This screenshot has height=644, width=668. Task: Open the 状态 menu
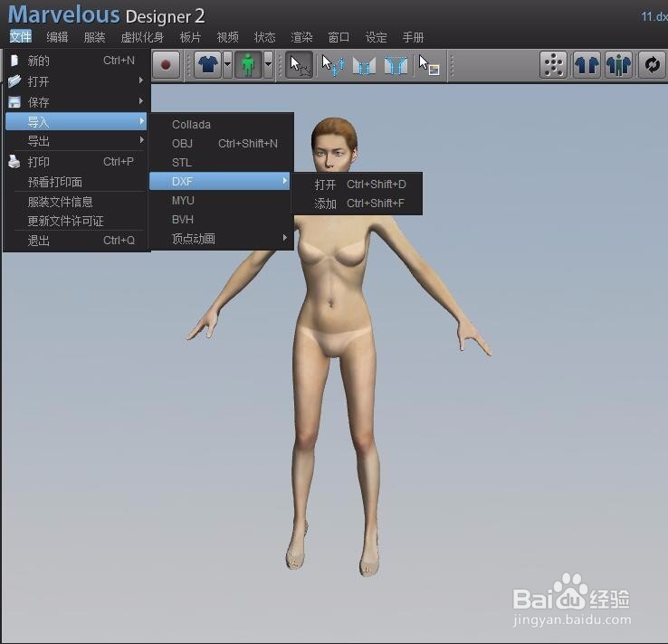click(x=264, y=37)
